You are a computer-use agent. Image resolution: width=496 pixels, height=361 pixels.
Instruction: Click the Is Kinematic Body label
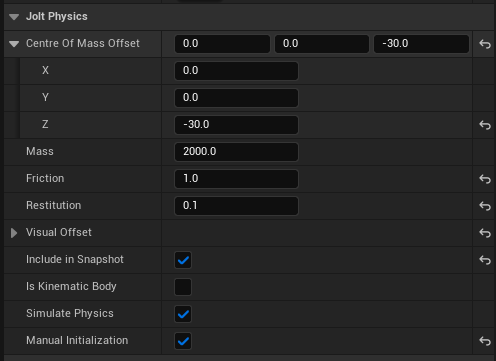point(71,286)
